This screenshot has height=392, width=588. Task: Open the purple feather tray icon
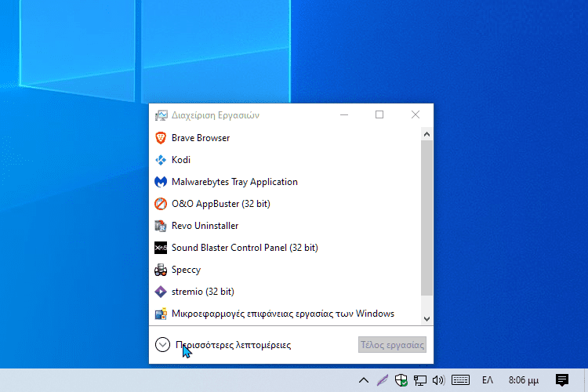point(382,380)
